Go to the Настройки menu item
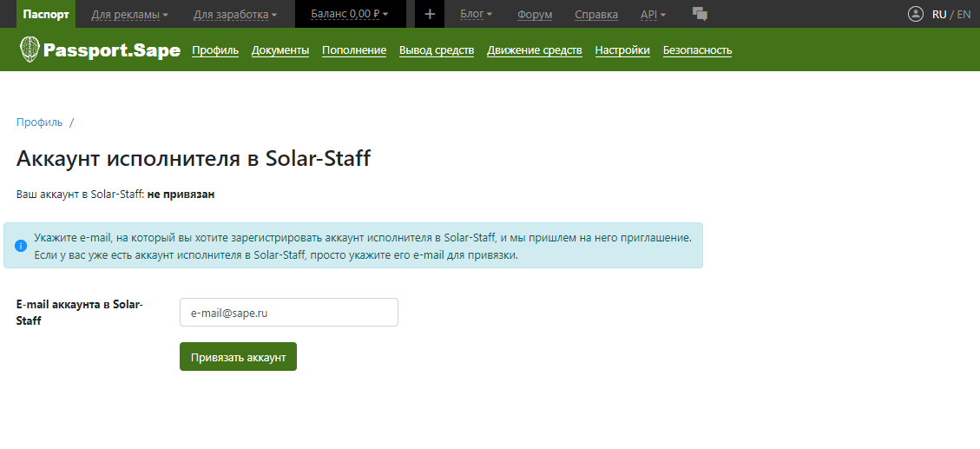The height and width of the screenshot is (449, 980). click(x=622, y=50)
